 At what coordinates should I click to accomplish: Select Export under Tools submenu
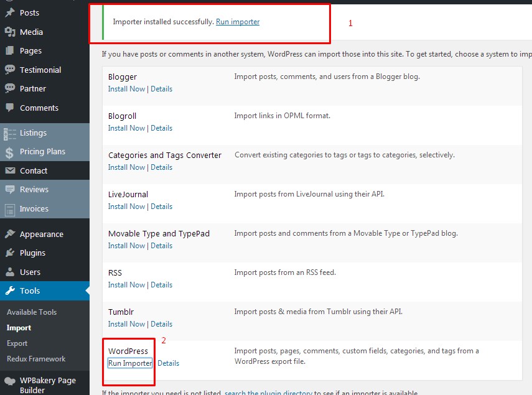click(x=17, y=343)
